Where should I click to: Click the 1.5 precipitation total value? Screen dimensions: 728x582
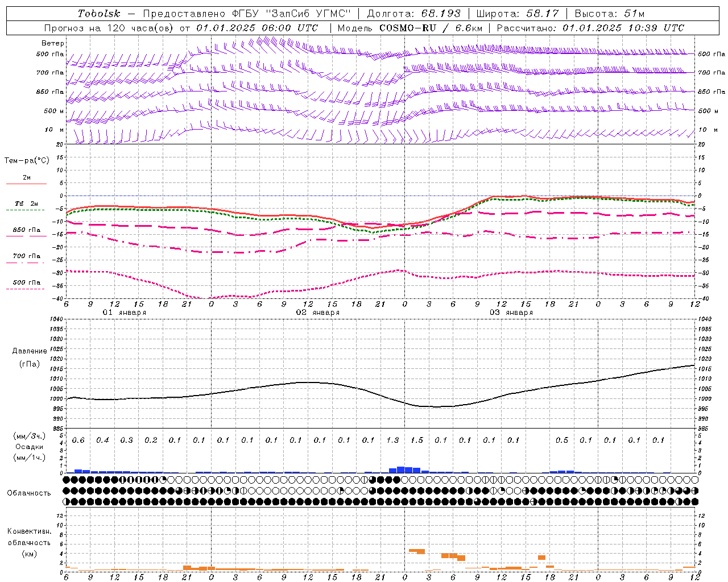point(417,440)
